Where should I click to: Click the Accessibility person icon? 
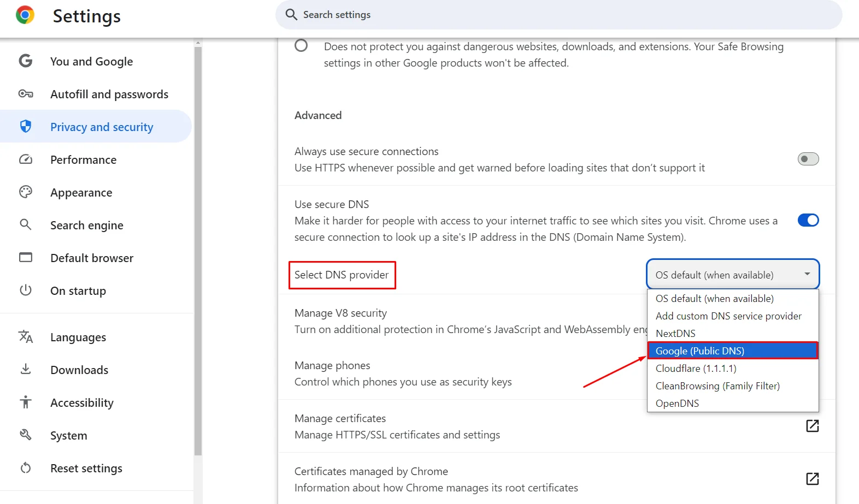coord(26,402)
